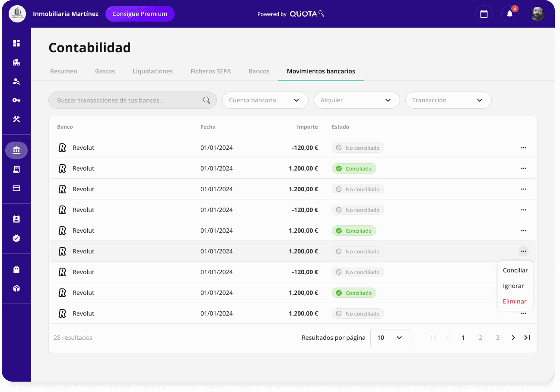
Task: Open the ellipsis menu of the last table row
Action: pyautogui.click(x=524, y=313)
